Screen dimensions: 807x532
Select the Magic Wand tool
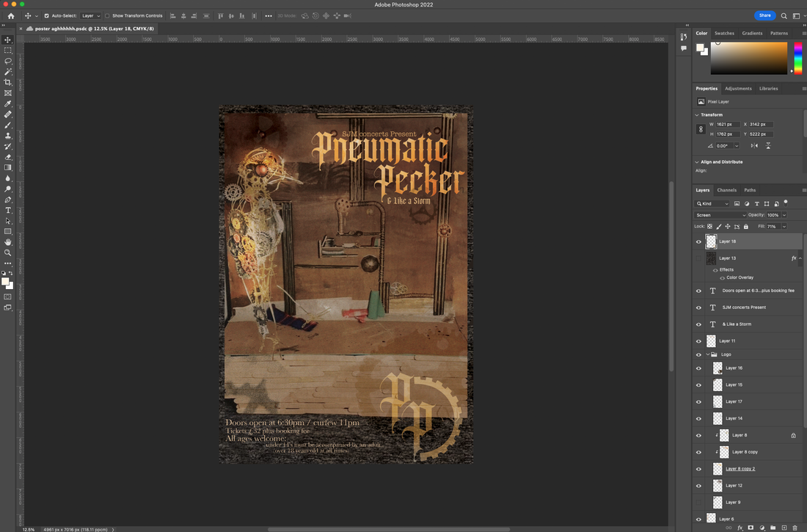coord(8,72)
